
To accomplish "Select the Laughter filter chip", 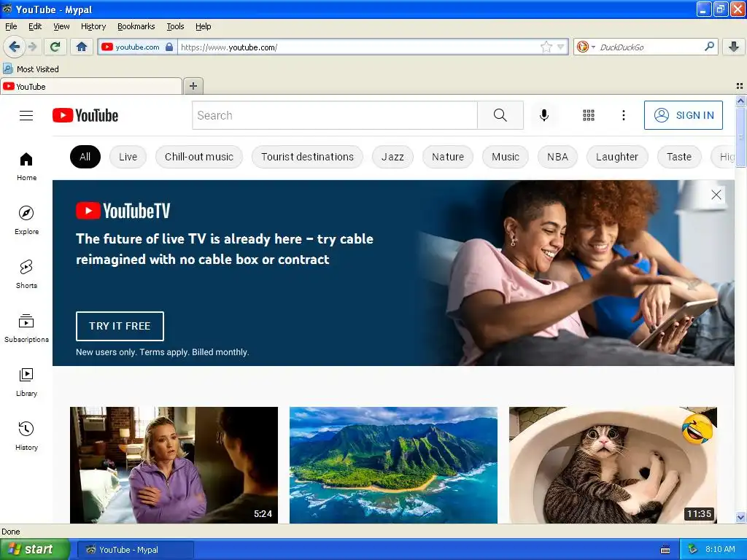I will tap(617, 157).
